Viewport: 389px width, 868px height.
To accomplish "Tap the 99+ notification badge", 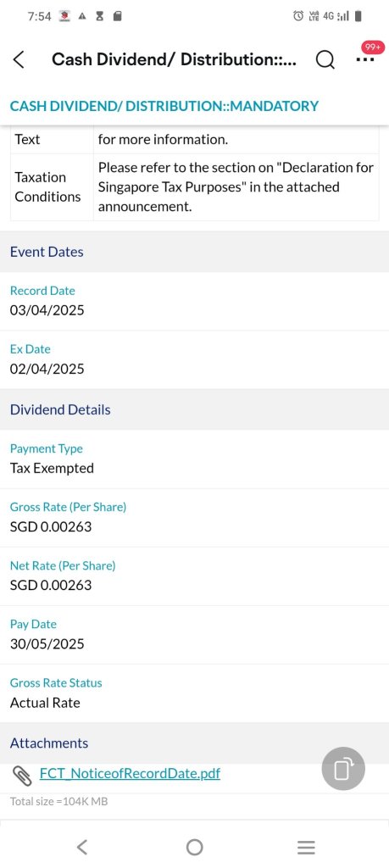I will click(x=372, y=48).
